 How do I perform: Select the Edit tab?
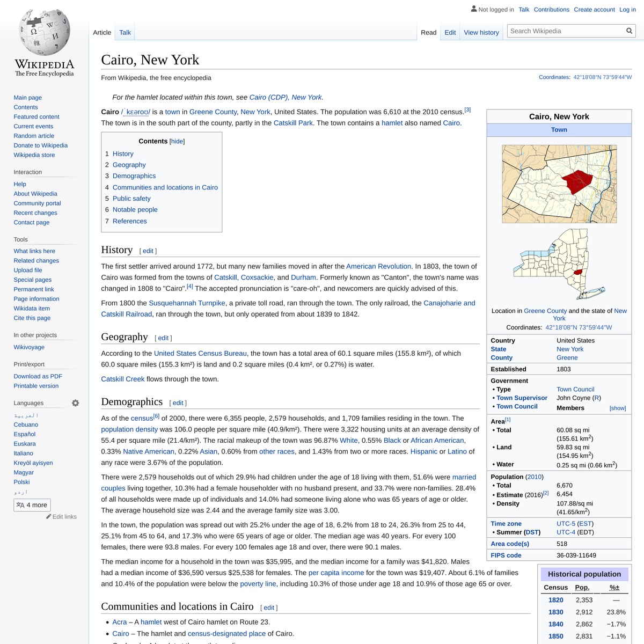tap(450, 32)
